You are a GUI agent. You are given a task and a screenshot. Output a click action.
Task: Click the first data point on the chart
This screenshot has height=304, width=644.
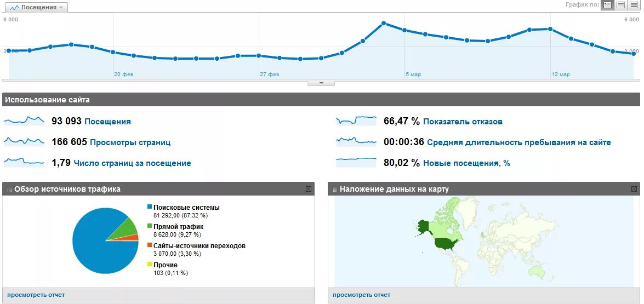(9, 50)
